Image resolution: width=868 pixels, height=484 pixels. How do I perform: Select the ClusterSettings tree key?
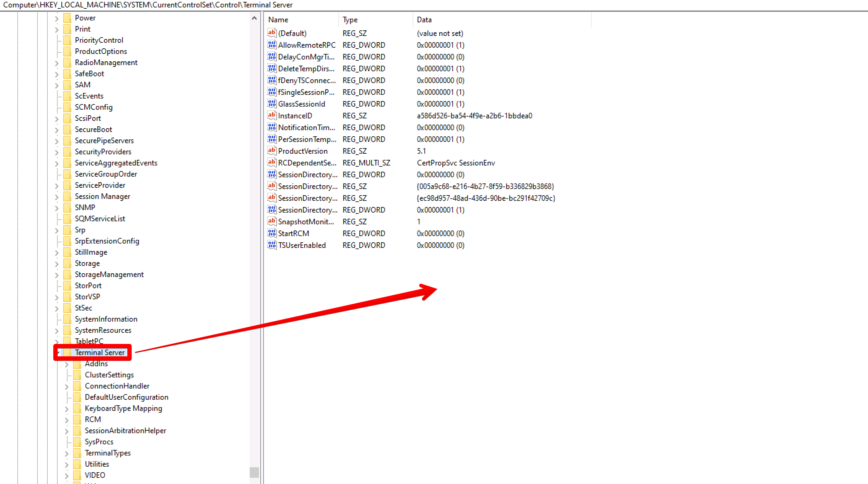pyautogui.click(x=109, y=374)
